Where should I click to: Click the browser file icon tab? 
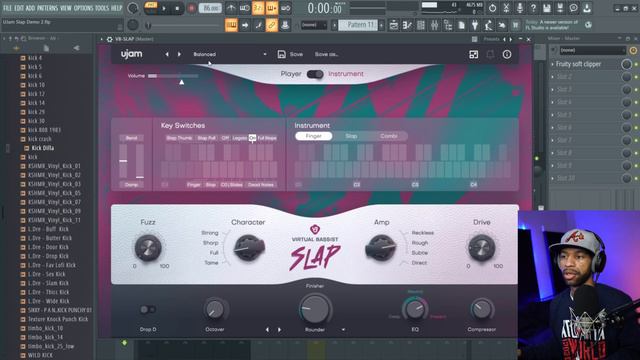(46, 48)
